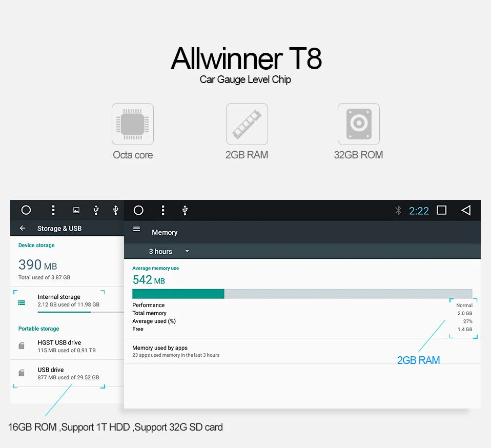Open the 3 hours duration dropdown
This screenshot has width=491, height=448.
pos(169,251)
